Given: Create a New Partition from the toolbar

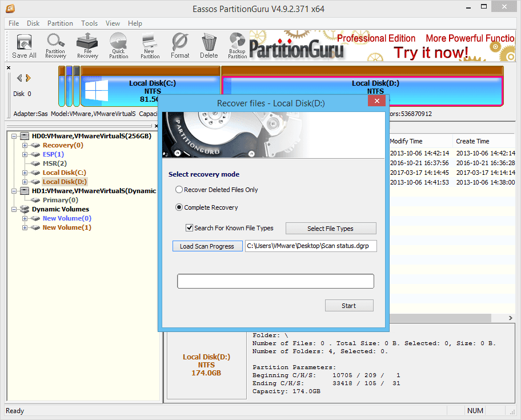Looking at the screenshot, I should pyautogui.click(x=150, y=46).
